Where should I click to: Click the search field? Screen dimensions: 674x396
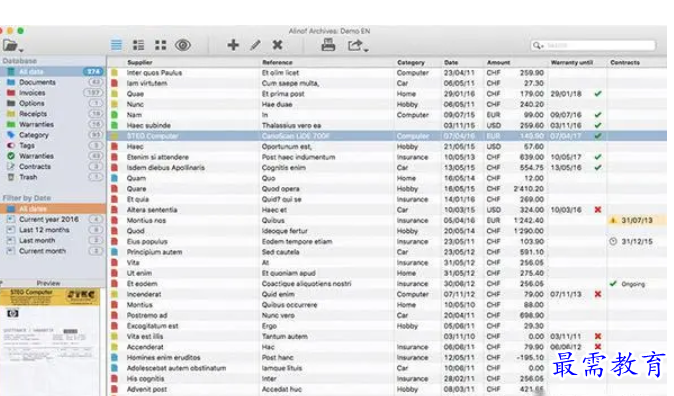click(593, 45)
